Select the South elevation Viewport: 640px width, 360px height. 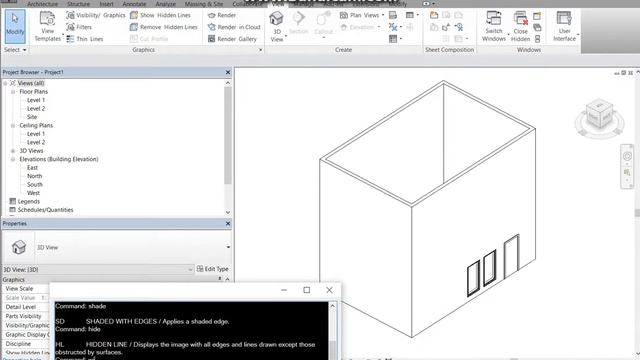35,184
